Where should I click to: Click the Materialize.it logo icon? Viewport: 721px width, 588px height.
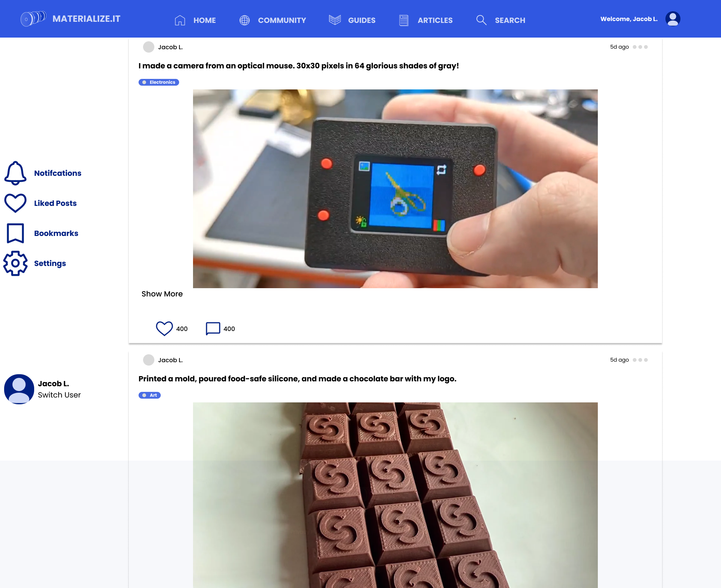(x=33, y=18)
